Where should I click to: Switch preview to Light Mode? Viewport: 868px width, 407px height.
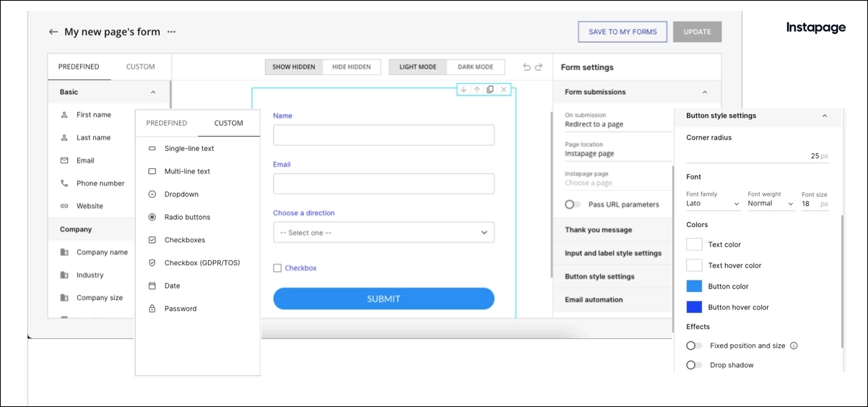coord(417,67)
